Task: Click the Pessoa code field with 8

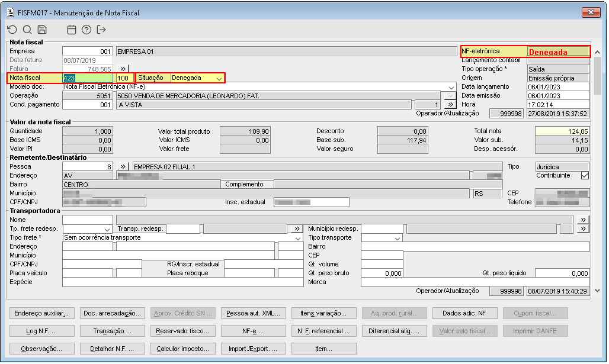Action: [x=88, y=167]
